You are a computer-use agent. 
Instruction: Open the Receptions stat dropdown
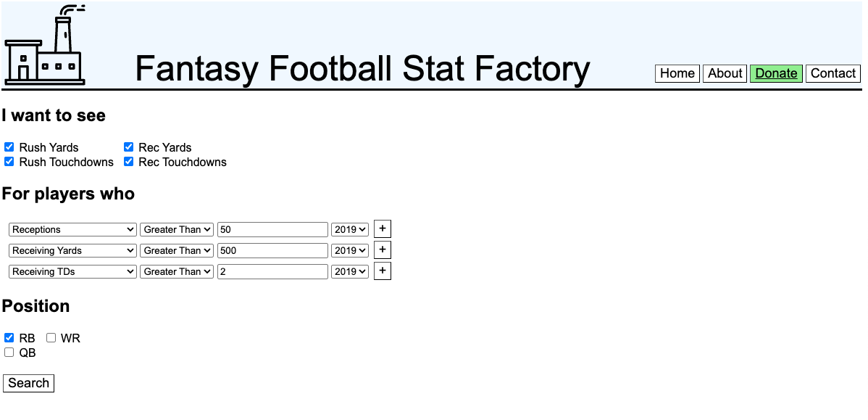(72, 229)
